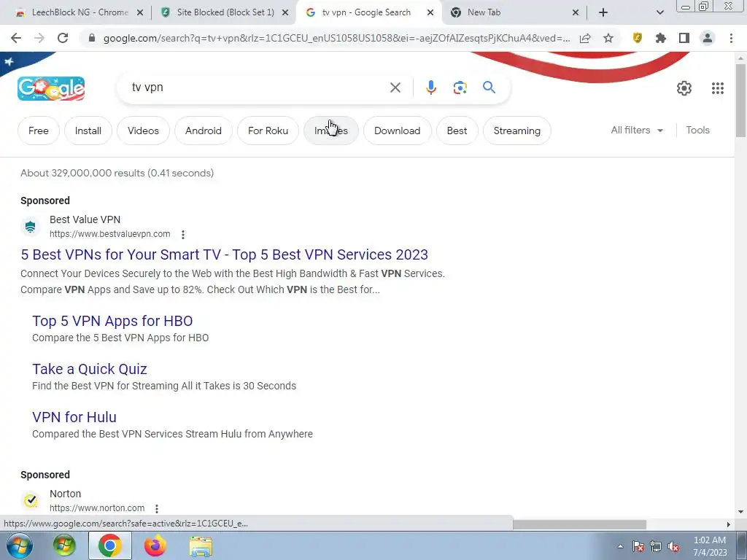Open Chrome profile avatar
Image resolution: width=747 pixels, height=560 pixels.
click(x=708, y=38)
